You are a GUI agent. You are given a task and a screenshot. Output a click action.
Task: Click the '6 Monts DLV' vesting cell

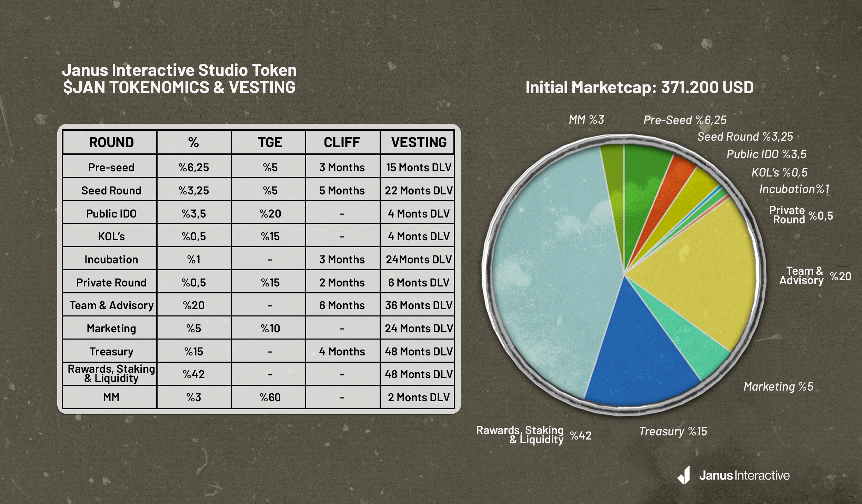[x=417, y=282]
